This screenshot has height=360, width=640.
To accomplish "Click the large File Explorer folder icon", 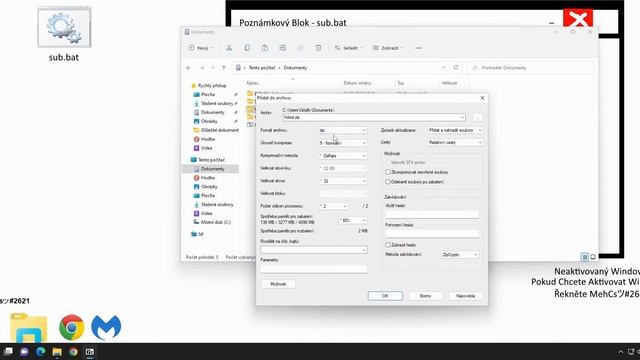I will tap(29, 328).
